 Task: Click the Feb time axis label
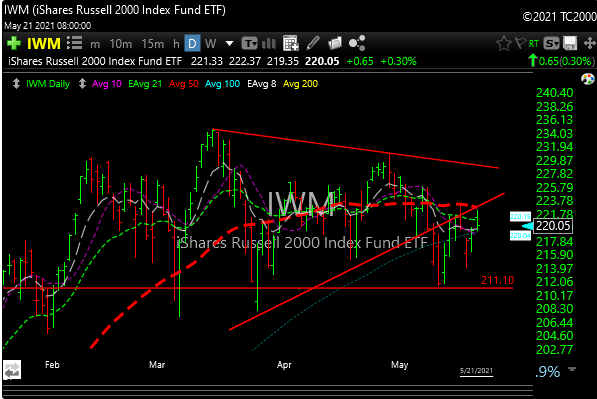52,365
